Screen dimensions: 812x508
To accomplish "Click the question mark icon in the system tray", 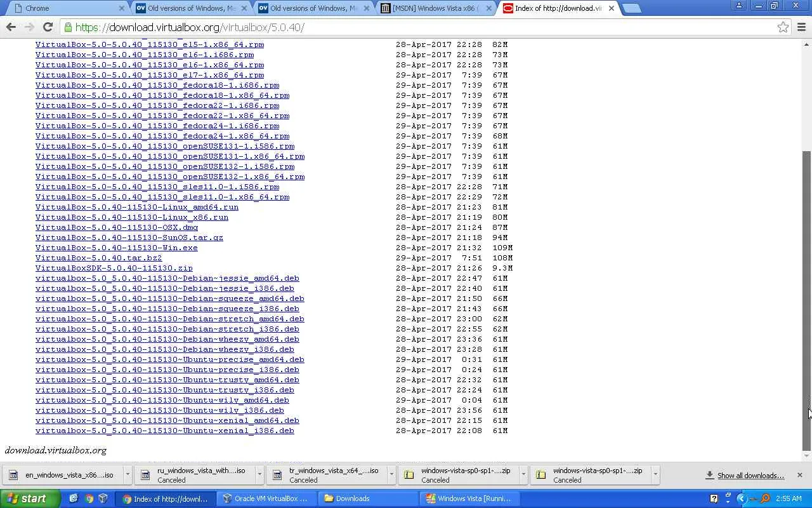I will click(x=714, y=498).
